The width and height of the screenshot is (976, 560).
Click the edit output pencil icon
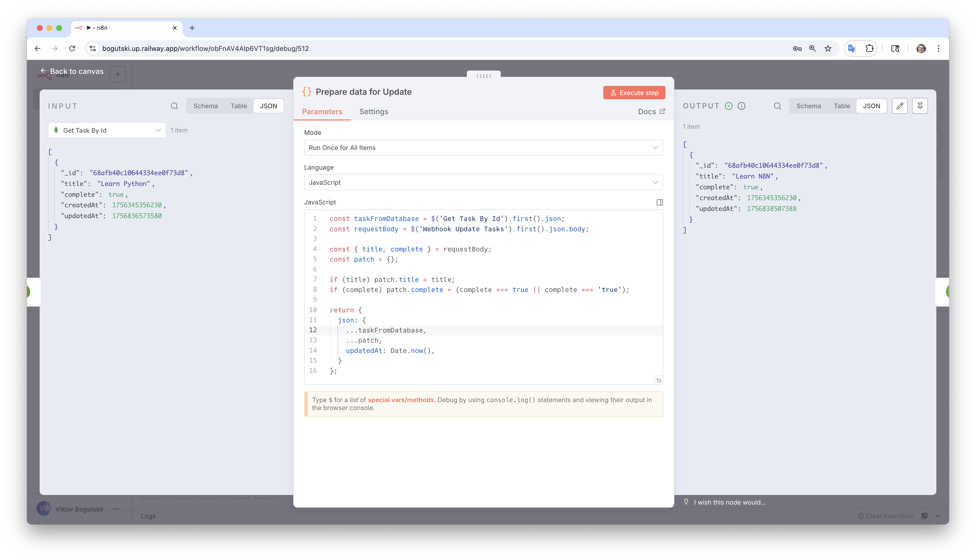click(899, 106)
